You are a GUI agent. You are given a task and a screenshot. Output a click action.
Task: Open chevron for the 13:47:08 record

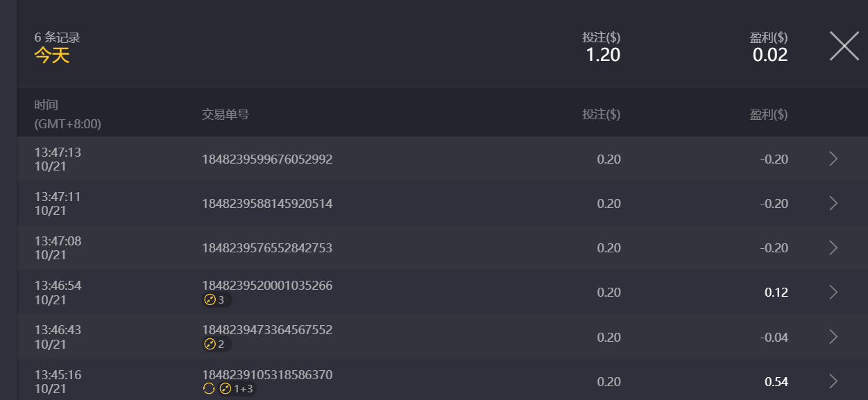coord(833,247)
